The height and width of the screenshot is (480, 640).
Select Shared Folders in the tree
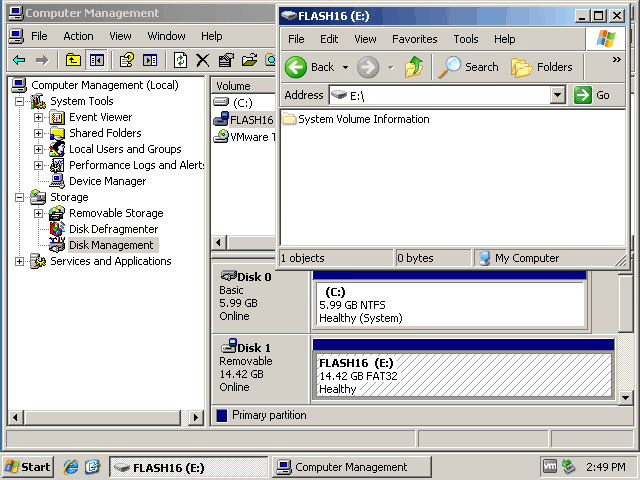click(x=105, y=133)
